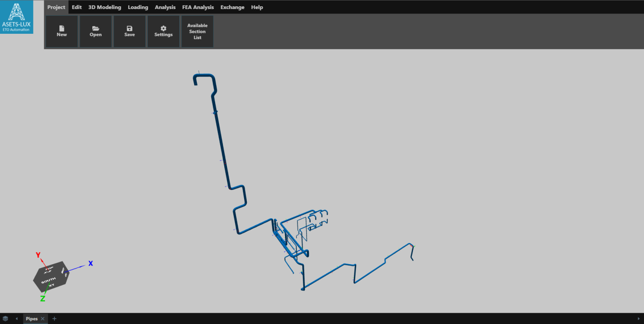Open the Loading menu
The image size is (644, 324).
click(x=138, y=7)
